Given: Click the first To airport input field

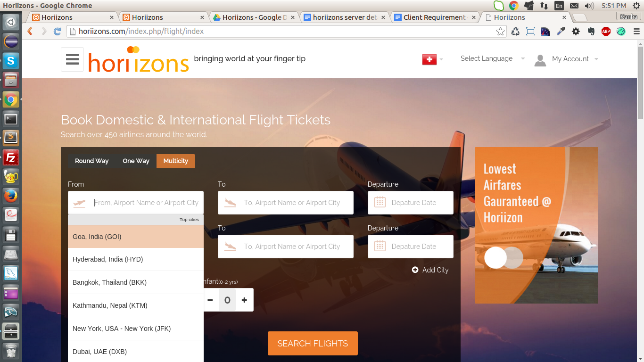Looking at the screenshot, I should 286,203.
